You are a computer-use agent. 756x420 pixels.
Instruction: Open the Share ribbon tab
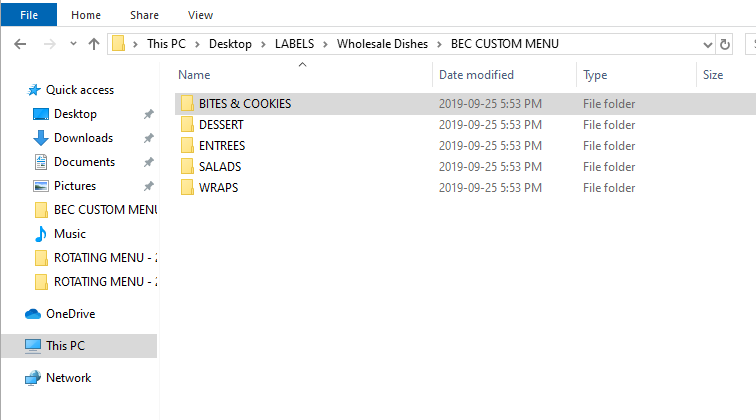point(144,14)
